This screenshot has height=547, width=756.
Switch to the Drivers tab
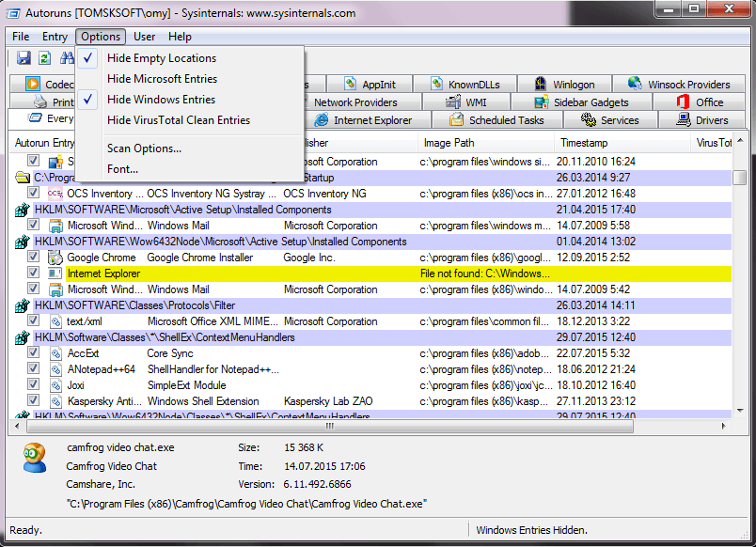tap(702, 120)
